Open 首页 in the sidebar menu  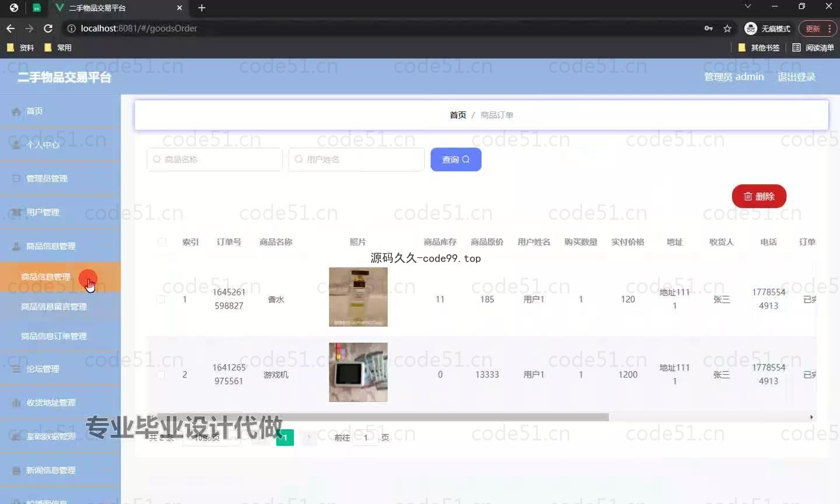pyautogui.click(x=60, y=111)
